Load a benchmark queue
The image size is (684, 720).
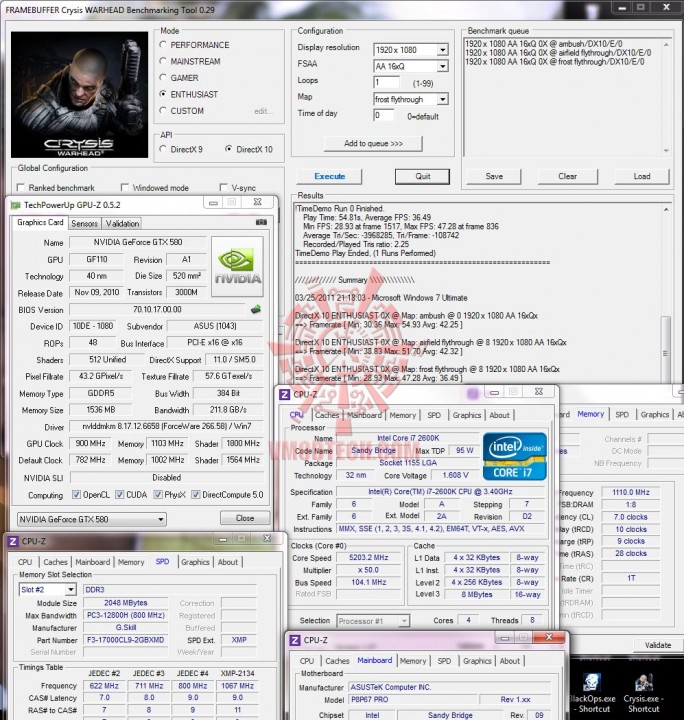pyautogui.click(x=642, y=176)
